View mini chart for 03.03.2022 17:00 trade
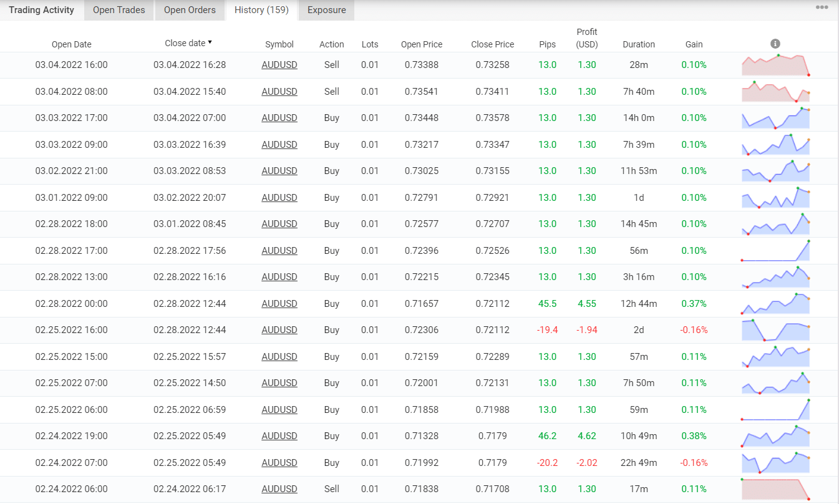The image size is (839, 504). tap(775, 118)
